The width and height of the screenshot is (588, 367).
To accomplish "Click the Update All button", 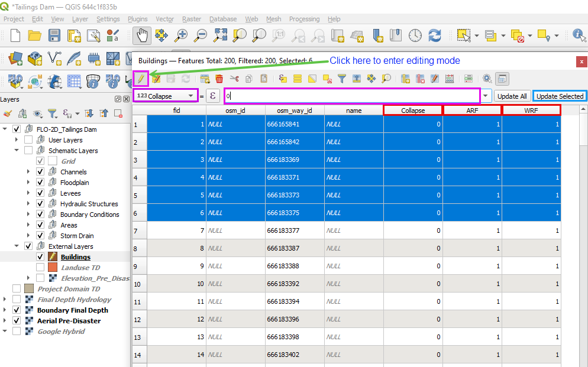I will [x=512, y=96].
